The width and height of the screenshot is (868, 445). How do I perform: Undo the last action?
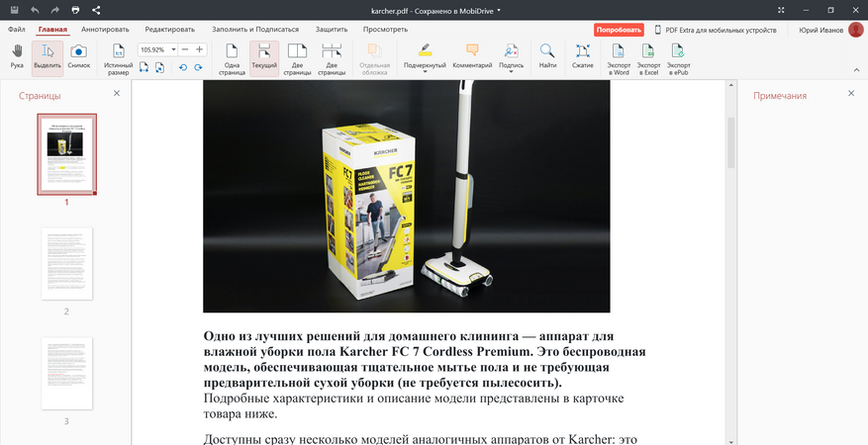[x=35, y=10]
